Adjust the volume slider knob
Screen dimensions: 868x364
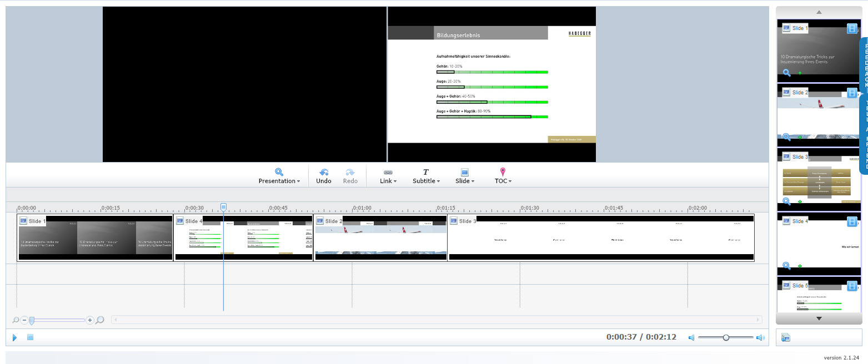tap(726, 337)
